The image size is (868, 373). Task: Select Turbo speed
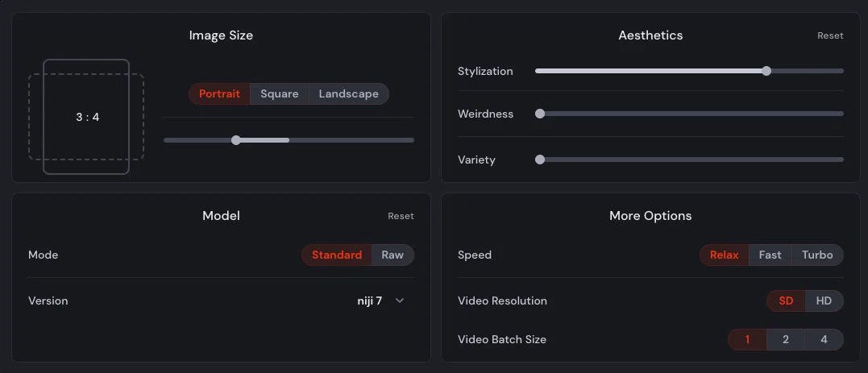tap(817, 255)
